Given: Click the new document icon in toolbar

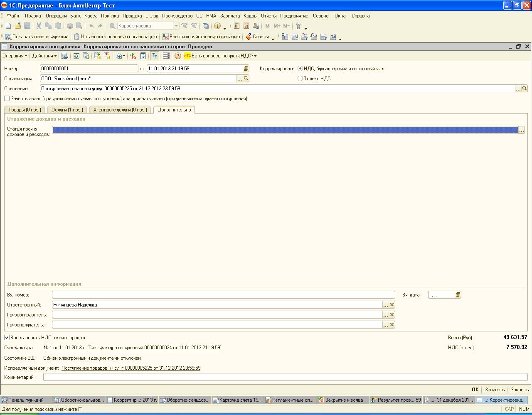Looking at the screenshot, I should [8, 26].
